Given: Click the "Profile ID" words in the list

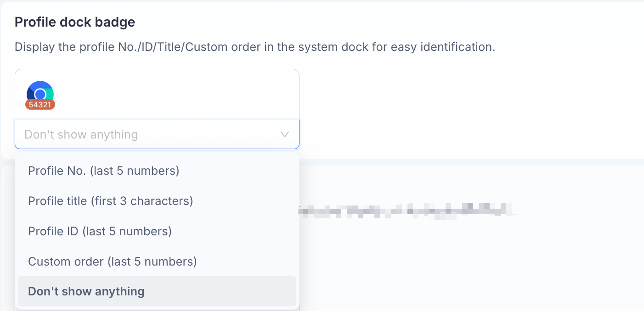Looking at the screenshot, I should point(53,231).
